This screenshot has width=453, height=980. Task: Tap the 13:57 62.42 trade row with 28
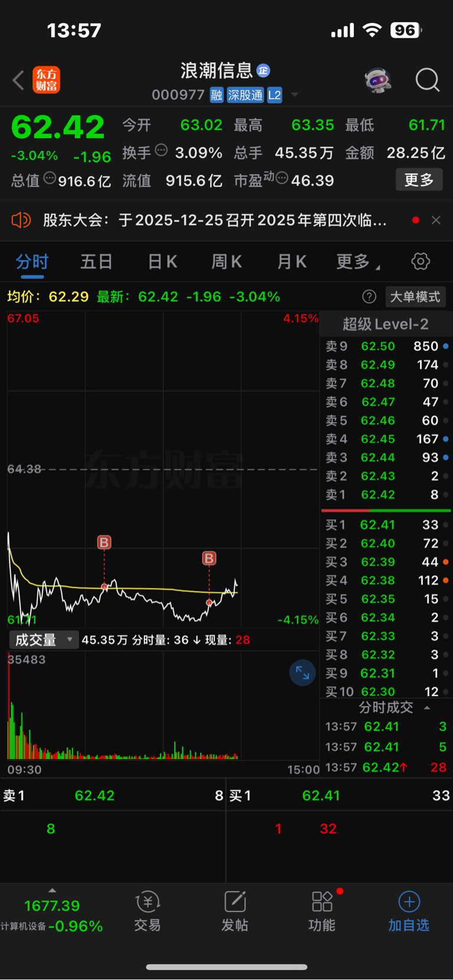386,767
